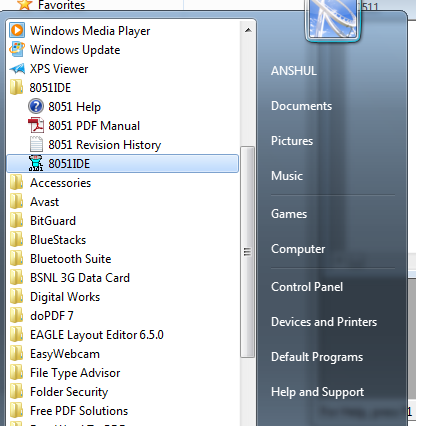
Task: Open EasyWebcam label
Action: point(65,354)
